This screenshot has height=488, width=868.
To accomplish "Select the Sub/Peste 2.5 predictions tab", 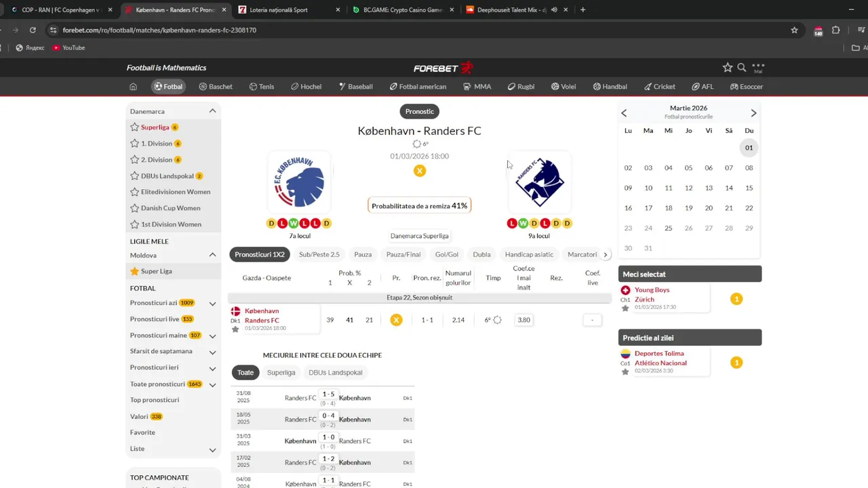I will pyautogui.click(x=319, y=255).
